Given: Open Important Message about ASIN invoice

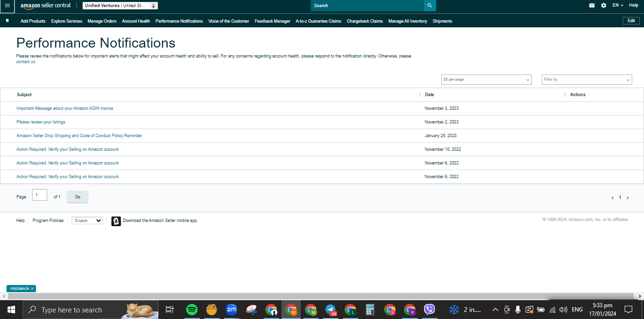Looking at the screenshot, I should click(65, 108).
